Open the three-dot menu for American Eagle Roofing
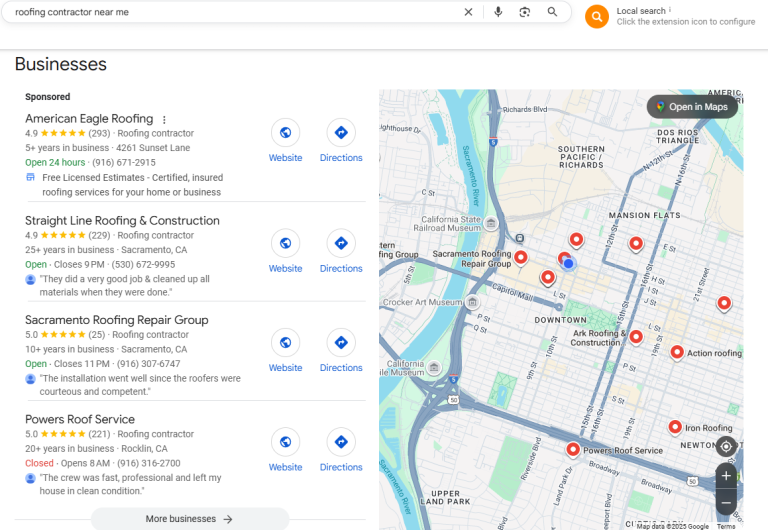Viewport: 768px width, 530px height. click(x=164, y=120)
